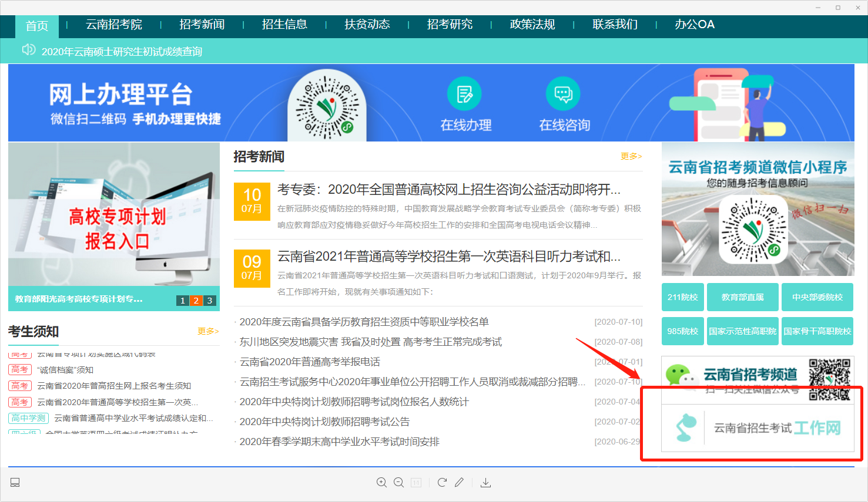Open 云南省2020年普高招生网上报名考生须知
Image resolution: width=868 pixels, height=502 pixels.
[114, 386]
